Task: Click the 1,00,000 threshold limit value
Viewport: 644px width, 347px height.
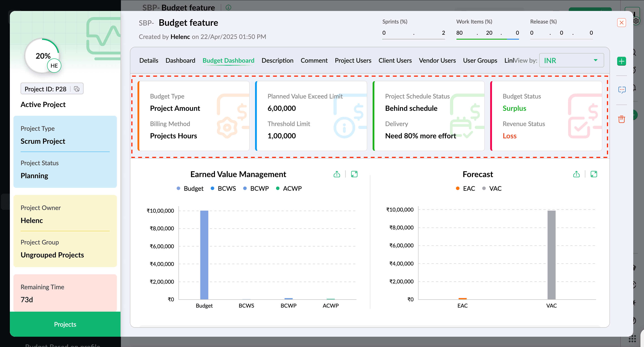Action: pyautogui.click(x=281, y=136)
